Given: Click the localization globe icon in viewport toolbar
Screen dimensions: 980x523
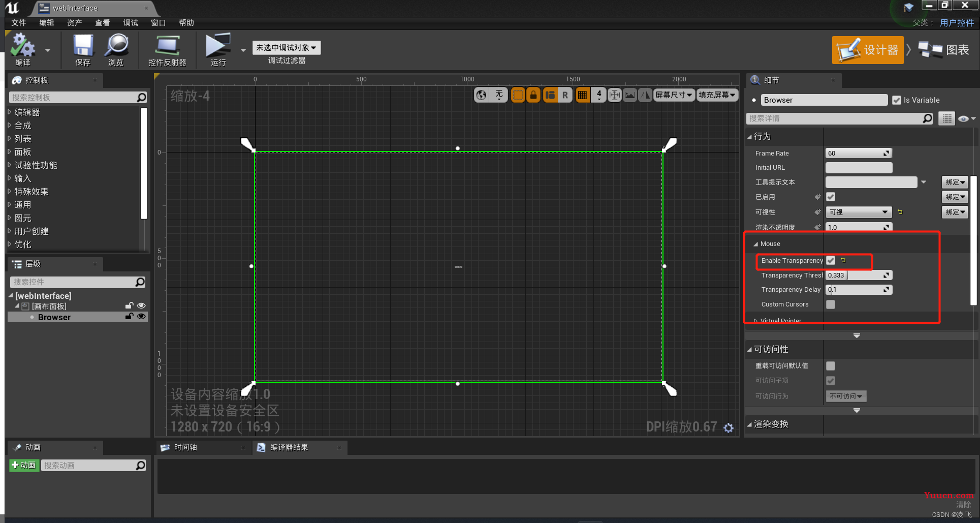Looking at the screenshot, I should pyautogui.click(x=481, y=95).
